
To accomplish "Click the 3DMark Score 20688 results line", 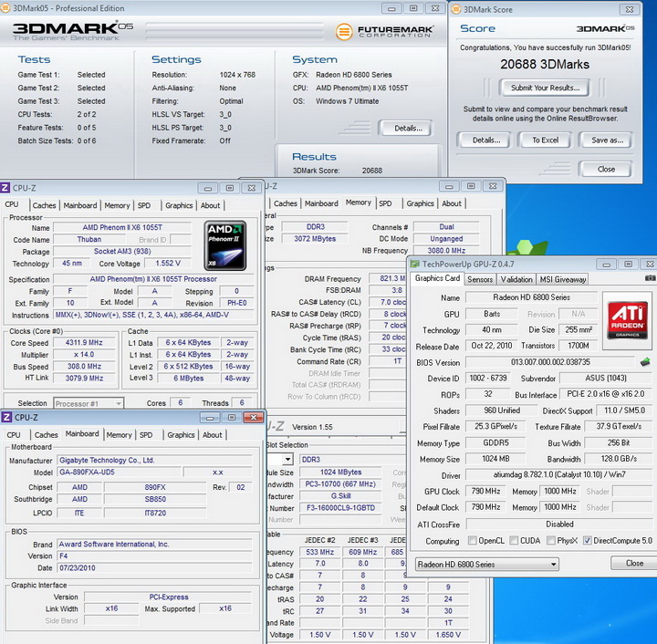I will [x=338, y=171].
